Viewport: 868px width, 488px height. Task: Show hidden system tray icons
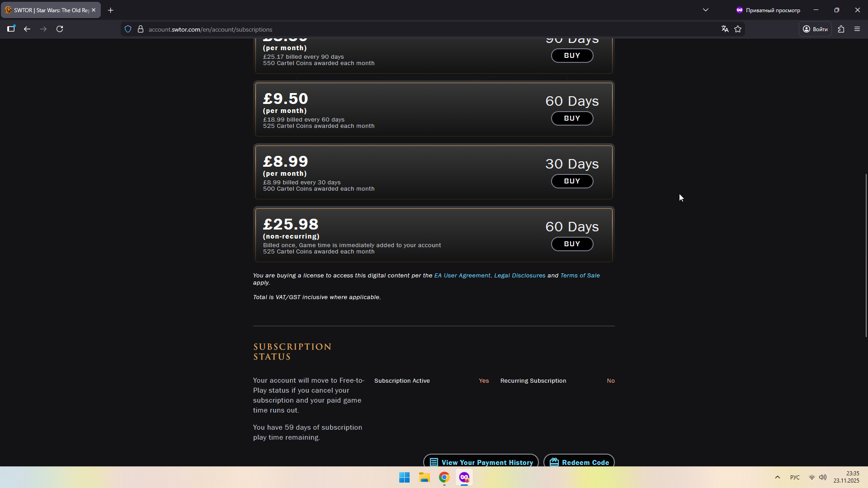tap(778, 477)
